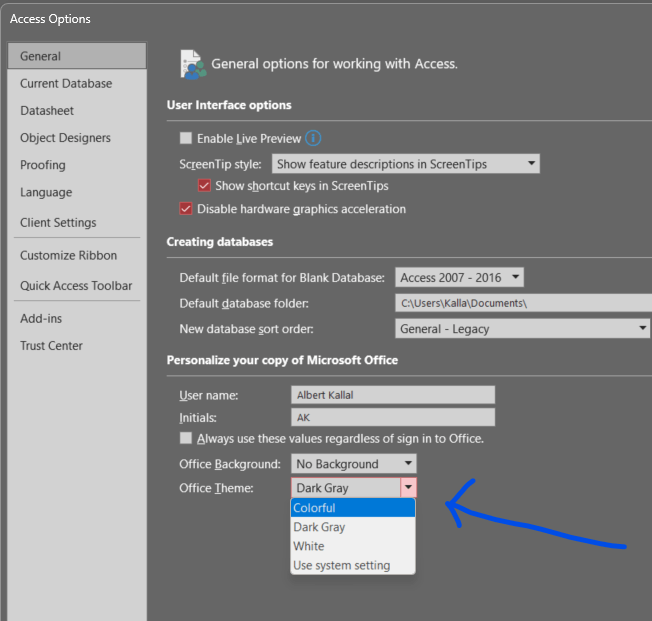Open the Client Settings category
Viewport: 652px width, 621px height.
tap(77, 222)
